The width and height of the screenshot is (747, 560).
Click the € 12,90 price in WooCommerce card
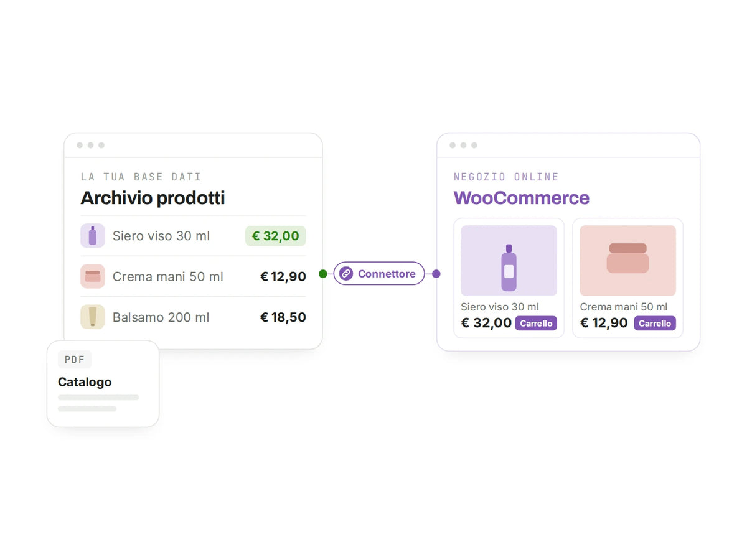click(604, 323)
